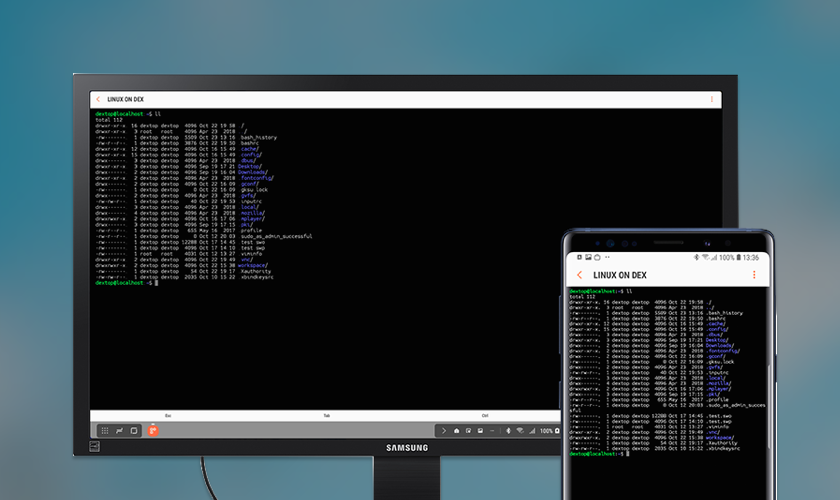Open the phone's three-dot overflow menu
This screenshot has width=840, height=500.
pyautogui.click(x=754, y=275)
